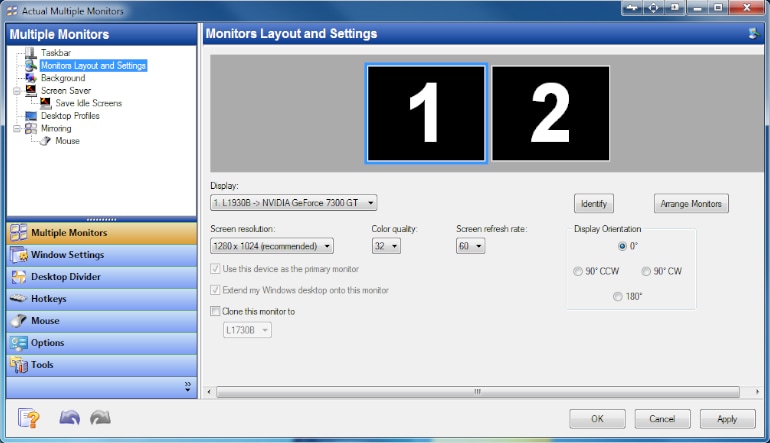Screen dimensions: 770x443
Task: Open the Tools section
Action: click(x=102, y=365)
